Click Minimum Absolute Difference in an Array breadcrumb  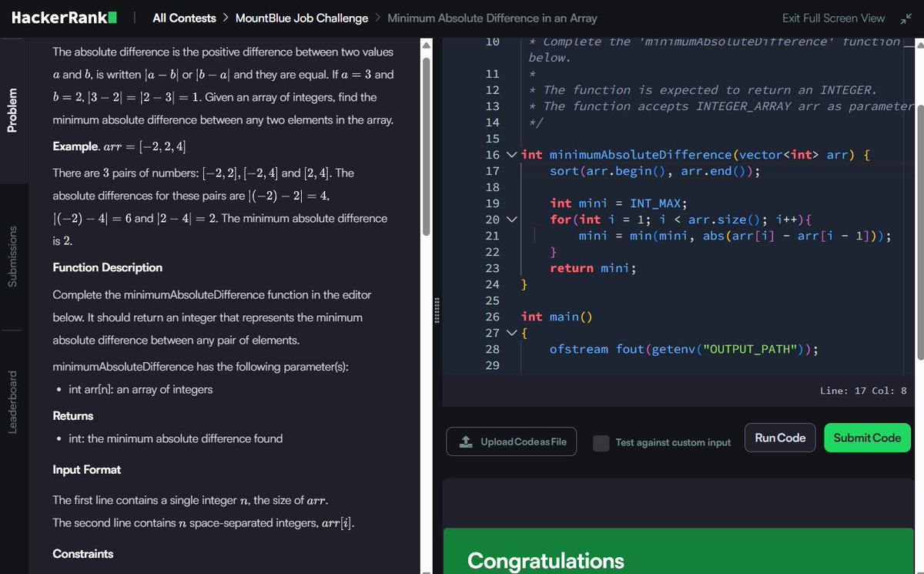point(492,18)
